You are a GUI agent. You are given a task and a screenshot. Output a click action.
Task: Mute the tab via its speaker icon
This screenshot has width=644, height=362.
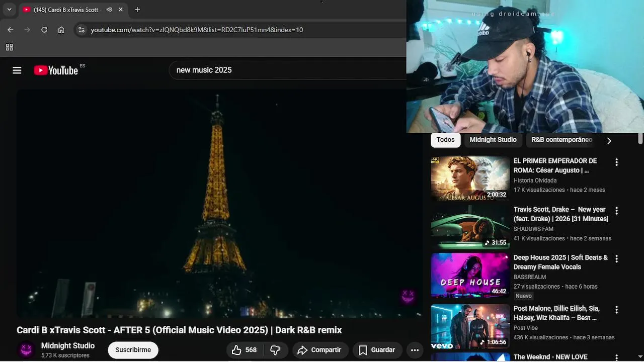tap(109, 10)
